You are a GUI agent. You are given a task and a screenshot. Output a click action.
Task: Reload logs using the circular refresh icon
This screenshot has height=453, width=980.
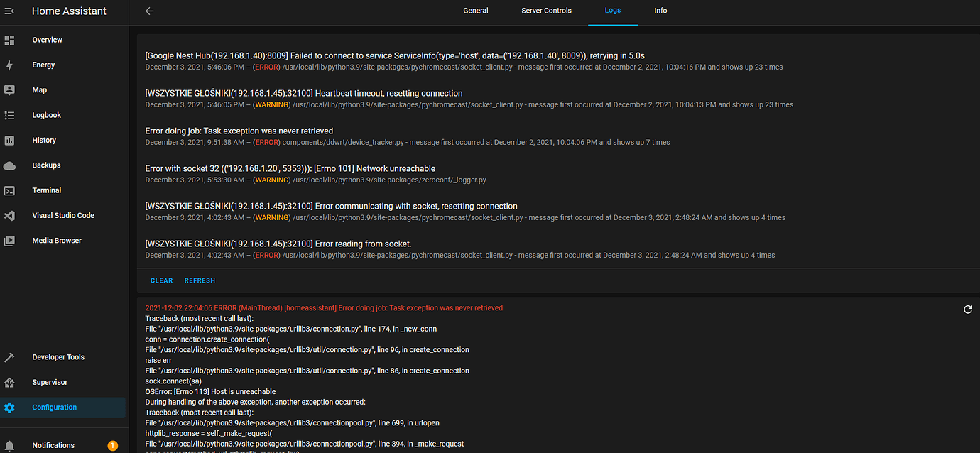[967, 310]
